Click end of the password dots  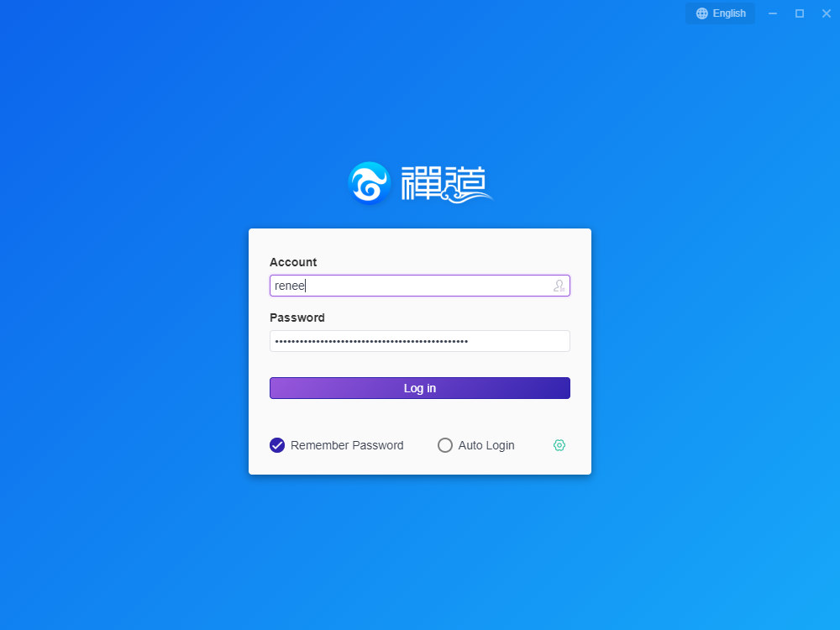(x=470, y=341)
